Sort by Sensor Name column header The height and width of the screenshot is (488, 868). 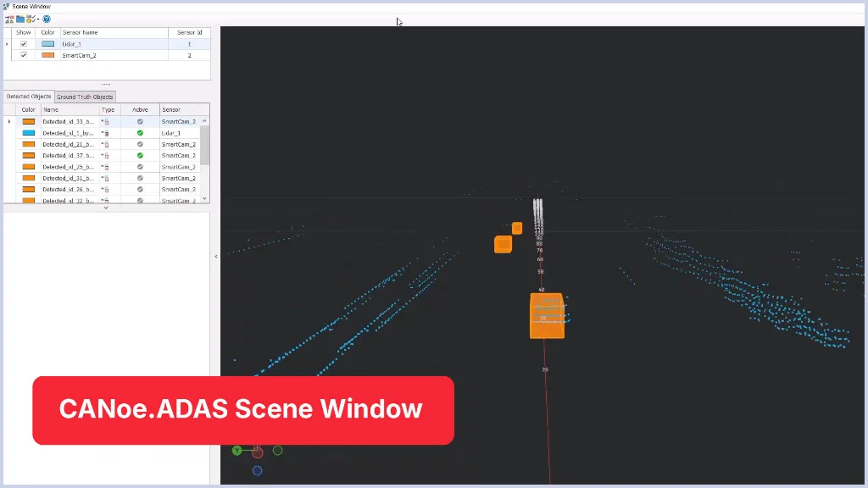pyautogui.click(x=114, y=33)
